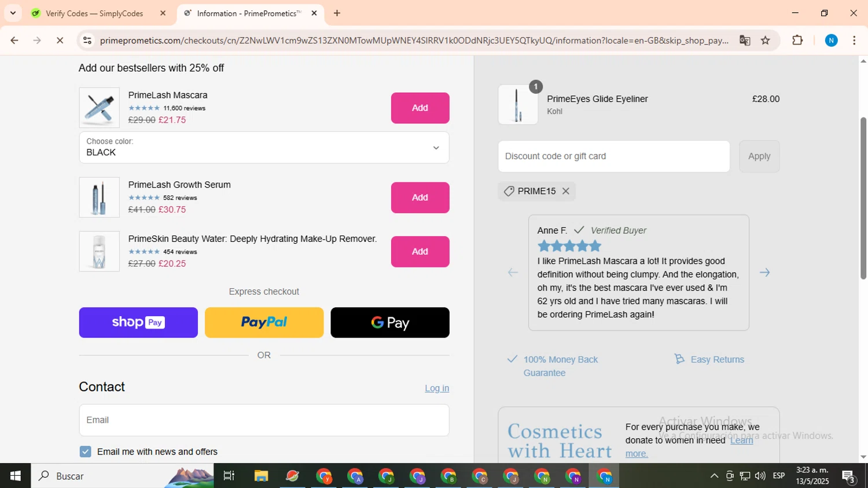Viewport: 868px width, 488px height.
Task: Navigate forward in browser
Action: 37,41
